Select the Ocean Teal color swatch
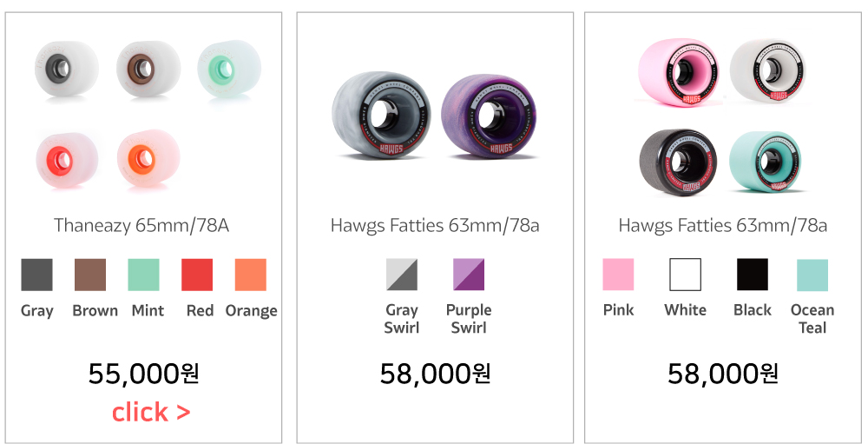Image resolution: width=868 pixels, height=444 pixels. point(812,275)
